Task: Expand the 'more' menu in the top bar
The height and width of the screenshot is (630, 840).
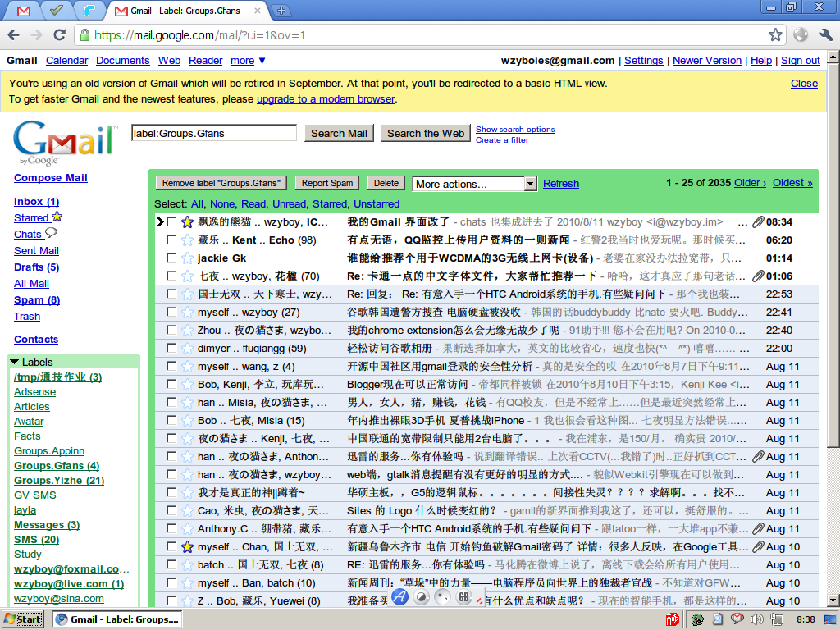Action: pos(248,61)
